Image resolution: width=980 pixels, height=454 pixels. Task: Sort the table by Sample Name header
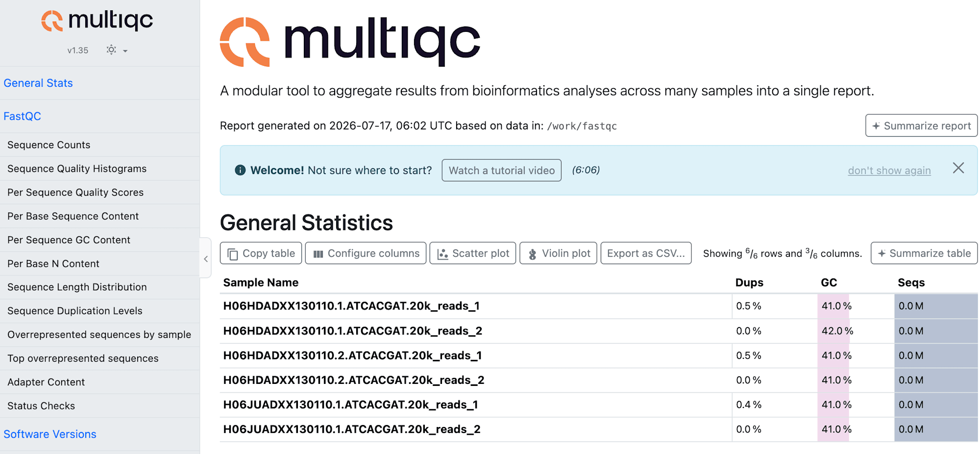261,282
